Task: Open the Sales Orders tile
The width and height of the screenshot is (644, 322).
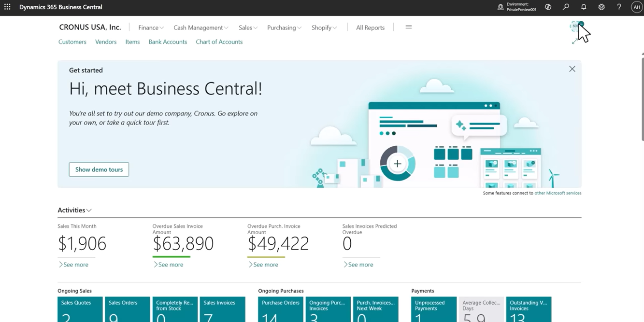Action: pos(128,309)
